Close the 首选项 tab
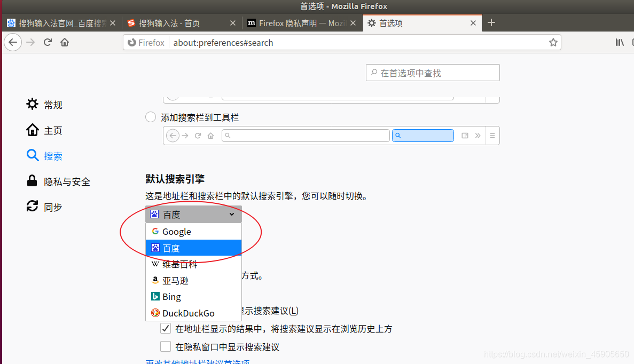 473,23
